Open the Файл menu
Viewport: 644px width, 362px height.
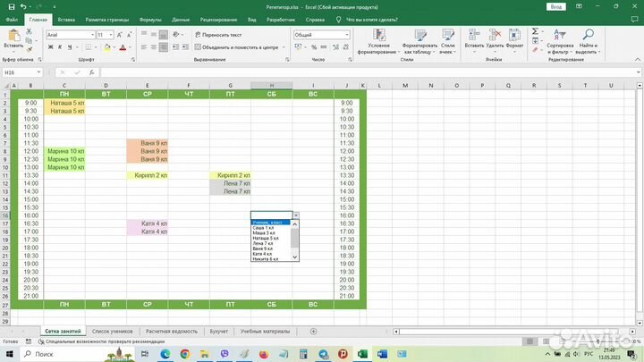click(x=12, y=20)
